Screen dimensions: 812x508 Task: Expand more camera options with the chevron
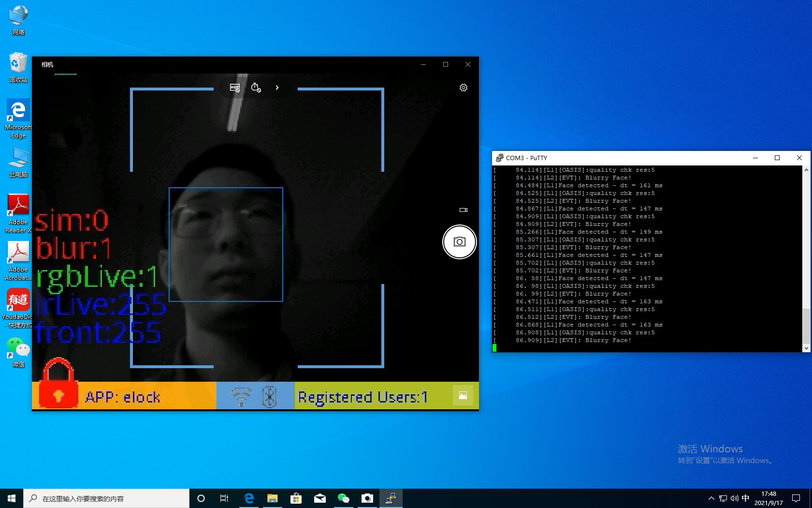[277, 88]
